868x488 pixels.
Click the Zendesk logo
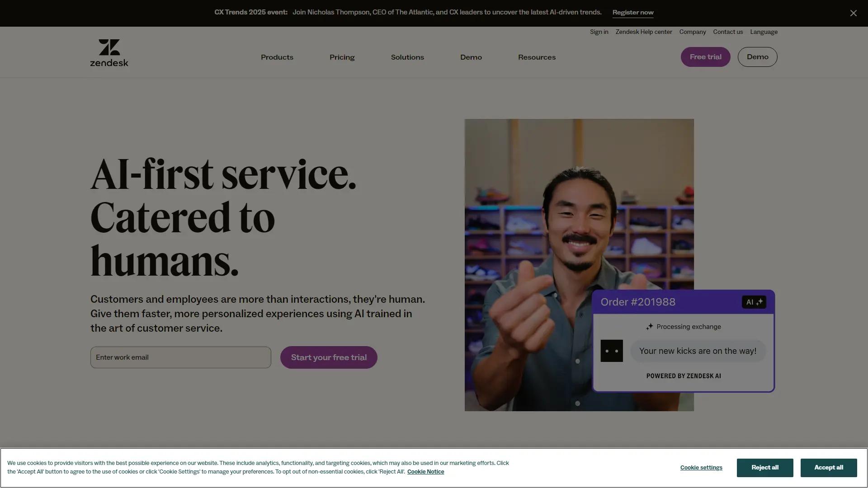109,52
